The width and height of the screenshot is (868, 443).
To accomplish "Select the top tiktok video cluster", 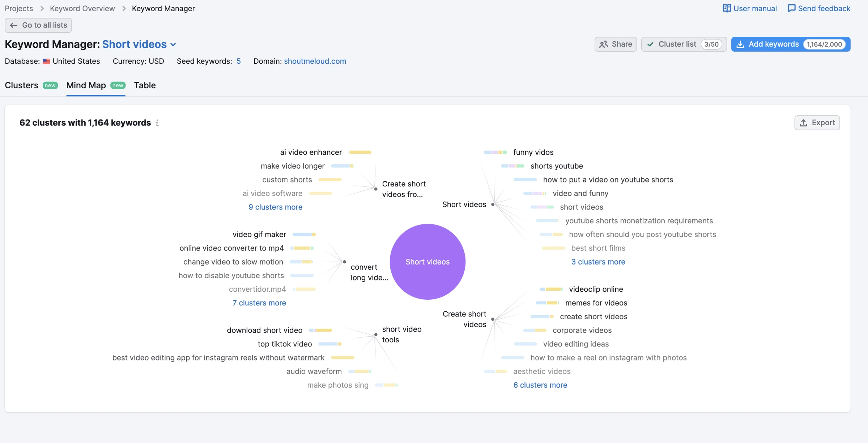I will (285, 344).
